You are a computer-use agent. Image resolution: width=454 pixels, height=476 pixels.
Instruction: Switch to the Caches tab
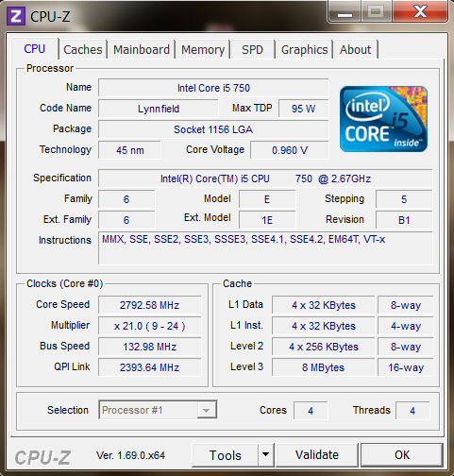[83, 49]
